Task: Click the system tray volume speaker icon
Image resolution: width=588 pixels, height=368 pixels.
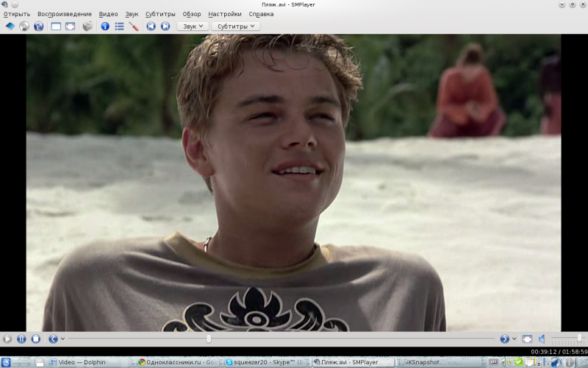Action: pyautogui.click(x=504, y=362)
